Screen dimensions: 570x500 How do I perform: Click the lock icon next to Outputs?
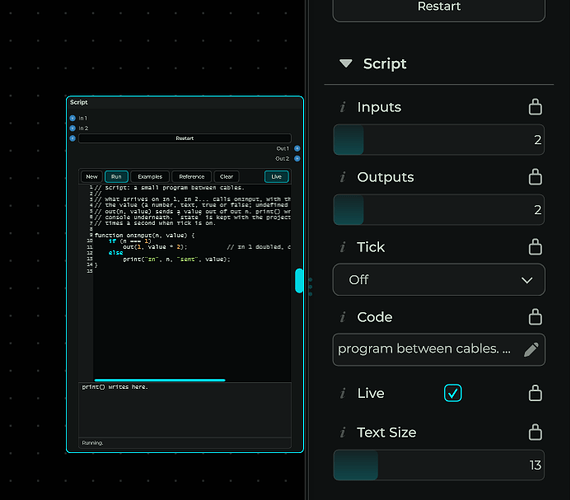(x=535, y=177)
